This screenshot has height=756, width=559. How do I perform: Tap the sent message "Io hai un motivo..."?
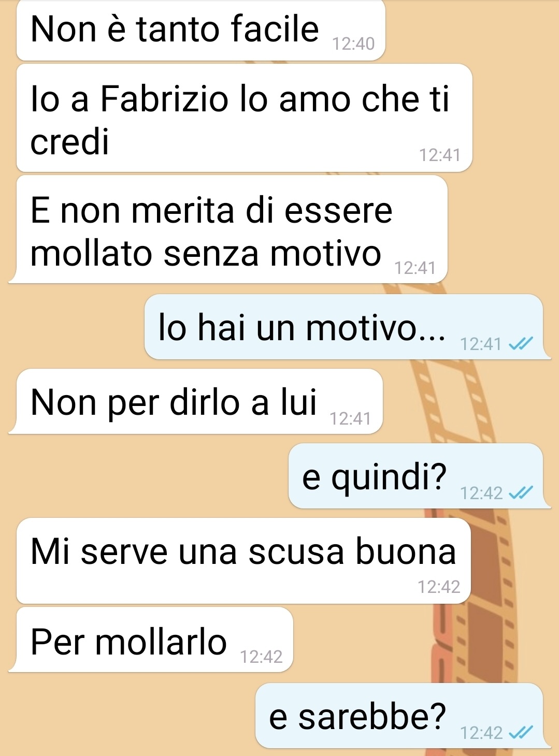pos(344,327)
